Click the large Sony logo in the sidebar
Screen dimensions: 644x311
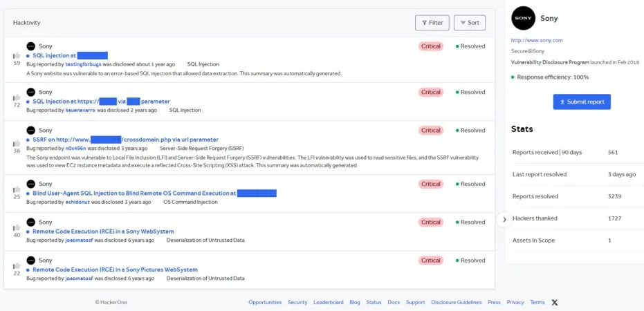tap(523, 18)
